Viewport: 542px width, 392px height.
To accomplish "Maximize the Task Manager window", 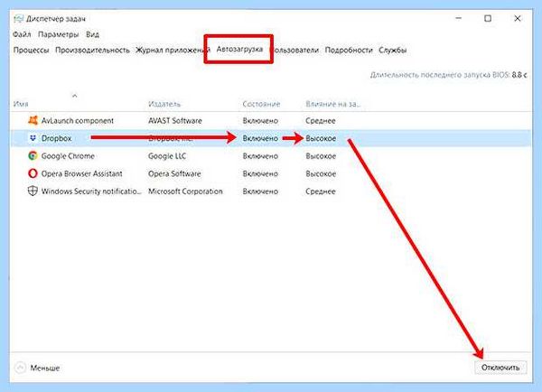I will click(488, 18).
